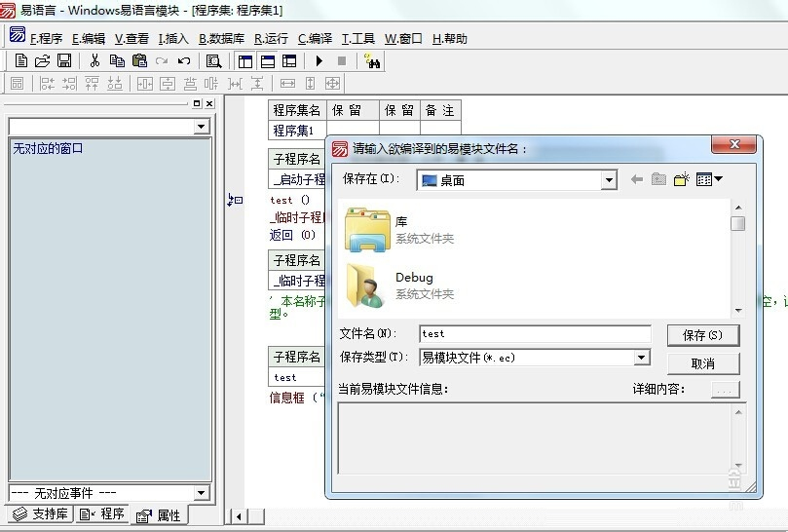Open the T.工具 menu
The width and height of the screenshot is (788, 532).
coord(358,39)
